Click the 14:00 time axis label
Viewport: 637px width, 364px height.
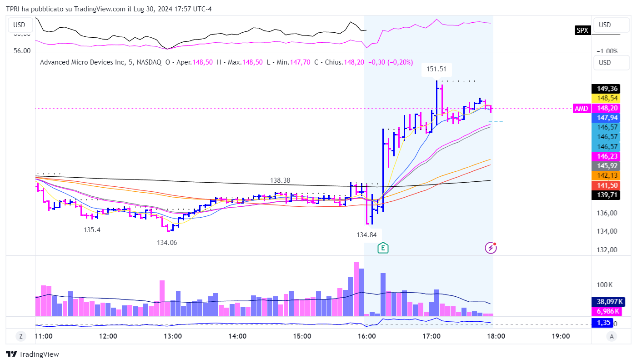tap(237, 336)
